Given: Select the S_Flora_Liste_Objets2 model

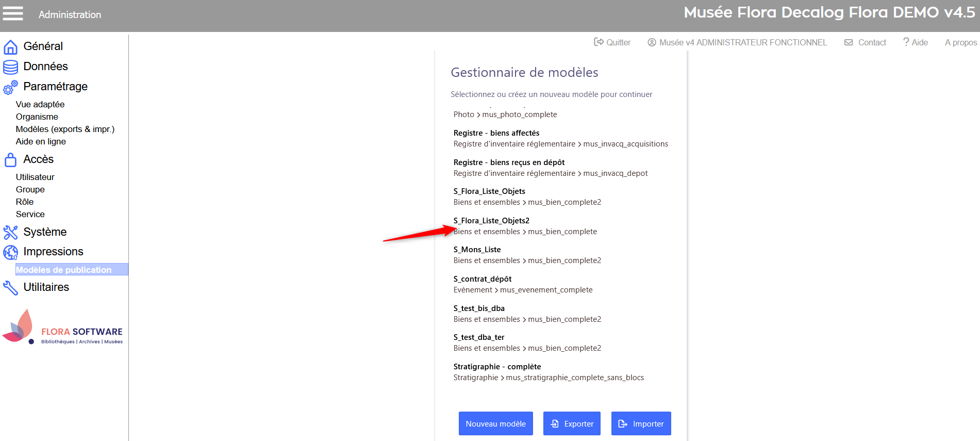Looking at the screenshot, I should pos(491,221).
